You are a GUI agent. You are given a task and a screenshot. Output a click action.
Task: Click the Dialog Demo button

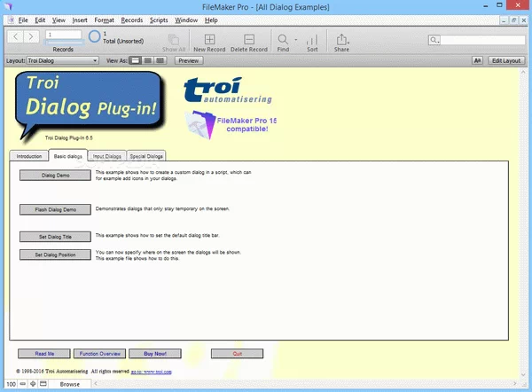coord(55,176)
